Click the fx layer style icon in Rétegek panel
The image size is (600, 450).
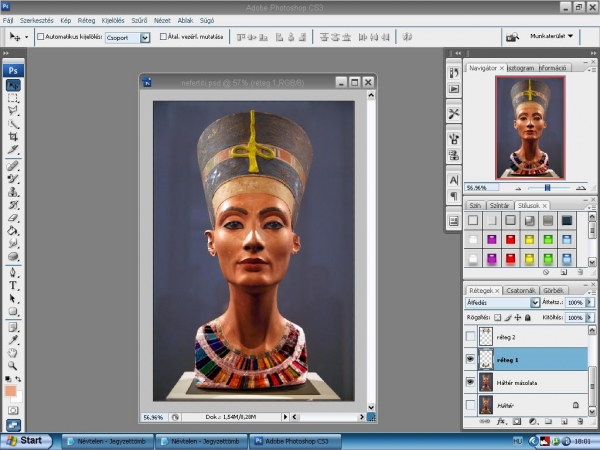point(501,422)
